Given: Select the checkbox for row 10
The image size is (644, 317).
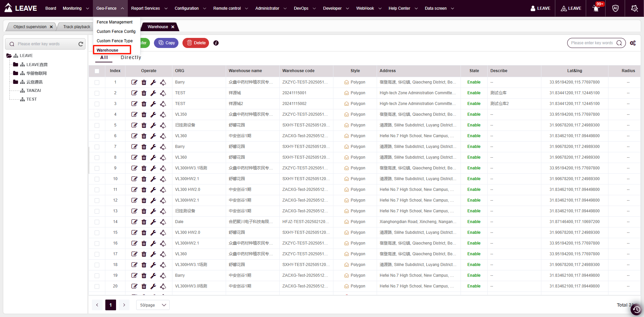Looking at the screenshot, I should coord(97,179).
